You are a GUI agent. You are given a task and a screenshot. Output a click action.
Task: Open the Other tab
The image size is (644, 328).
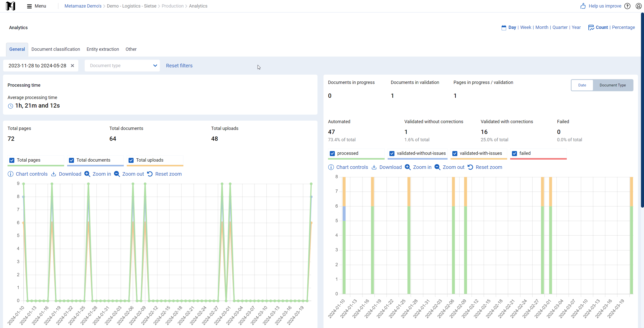[x=131, y=49]
